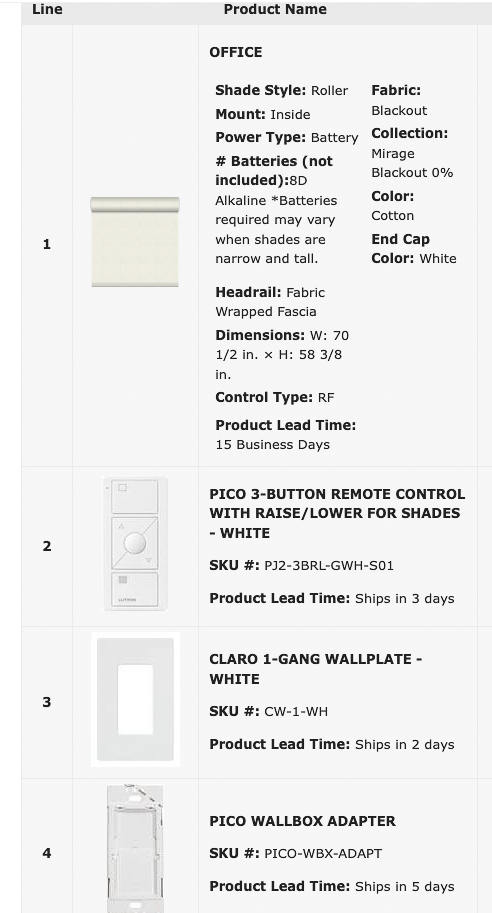This screenshot has width=492, height=913.
Task: Click line number 1 cell
Action: point(47,245)
